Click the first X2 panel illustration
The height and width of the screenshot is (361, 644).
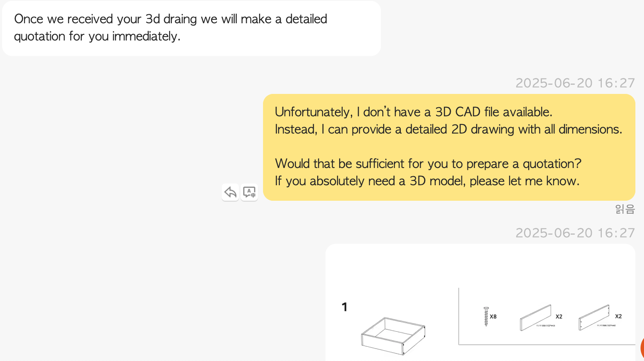536,318
